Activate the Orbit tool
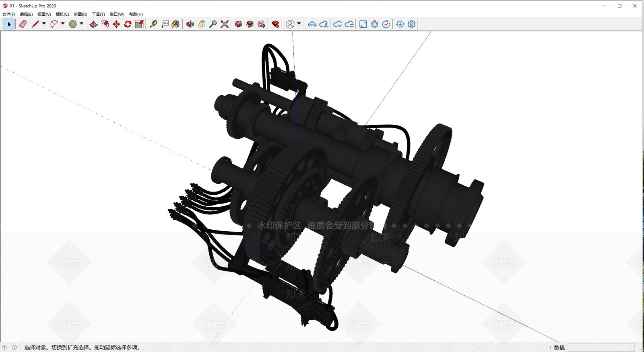The image size is (644, 352). click(190, 24)
